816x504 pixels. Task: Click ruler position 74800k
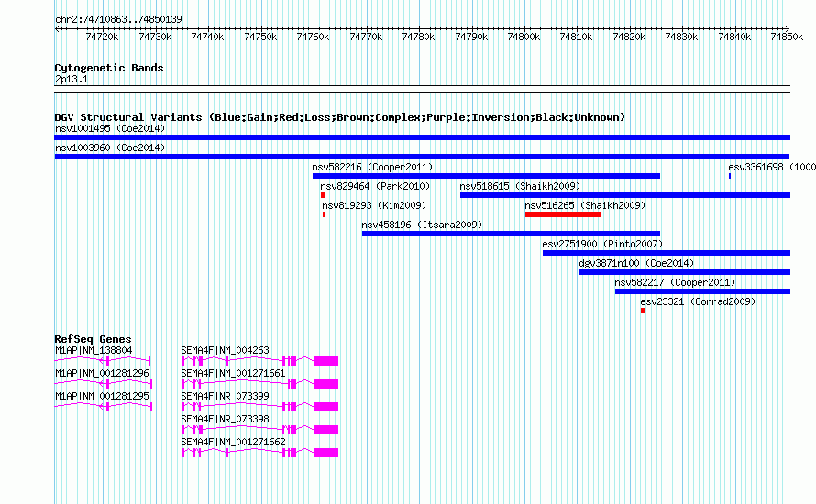524,37
